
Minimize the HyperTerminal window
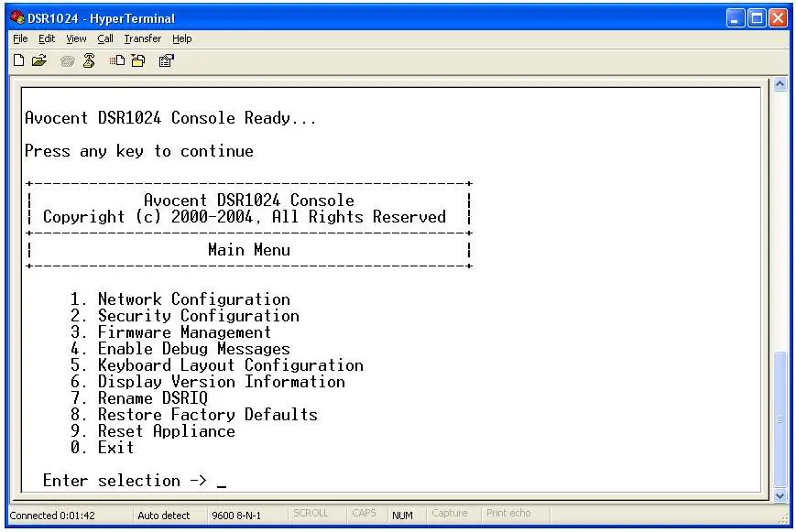click(735, 18)
